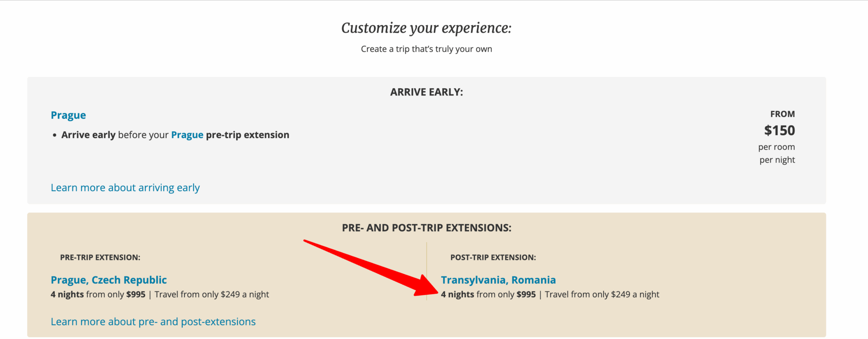Open Learn more about arriving early
The image size is (868, 339).
pos(125,188)
